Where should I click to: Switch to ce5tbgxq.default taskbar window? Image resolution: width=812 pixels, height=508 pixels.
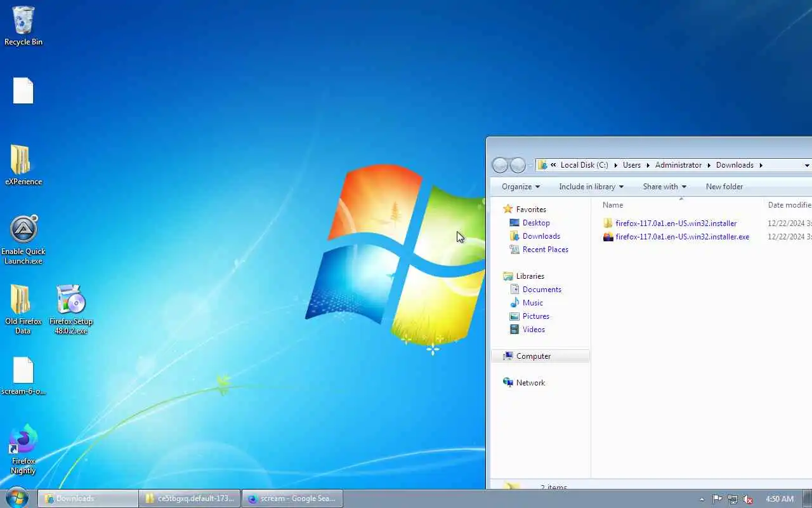[190, 498]
